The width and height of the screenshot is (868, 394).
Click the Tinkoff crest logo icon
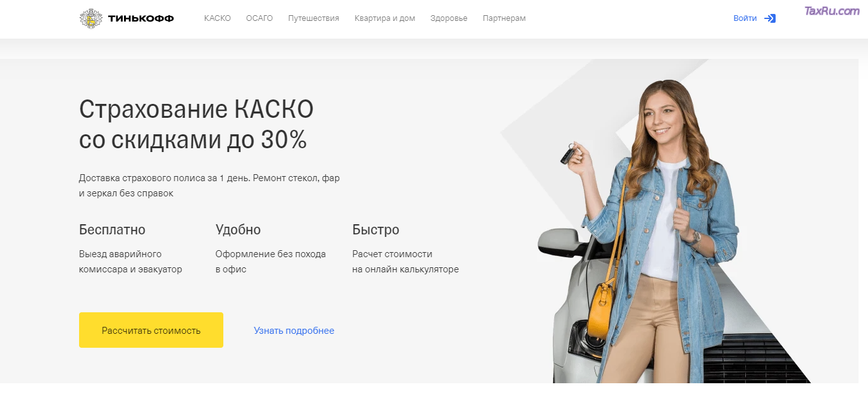tap(91, 18)
